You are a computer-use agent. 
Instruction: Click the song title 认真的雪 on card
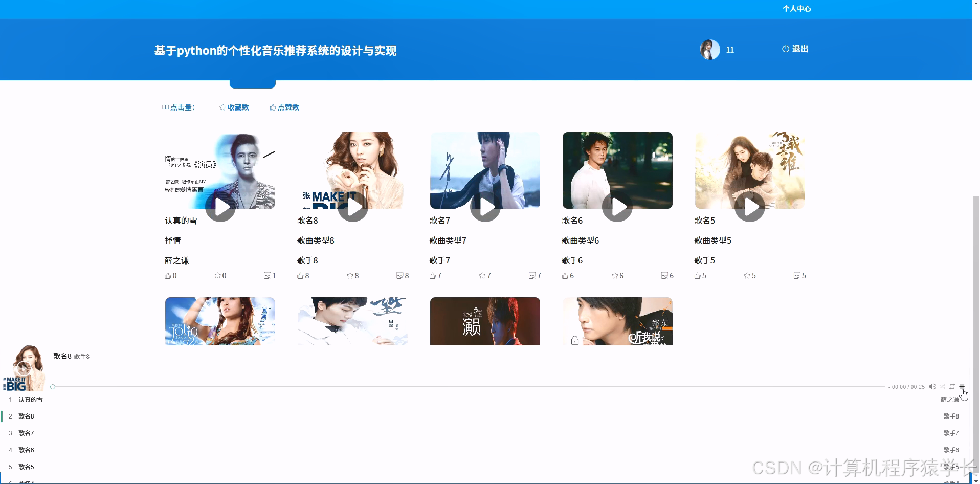[181, 221]
